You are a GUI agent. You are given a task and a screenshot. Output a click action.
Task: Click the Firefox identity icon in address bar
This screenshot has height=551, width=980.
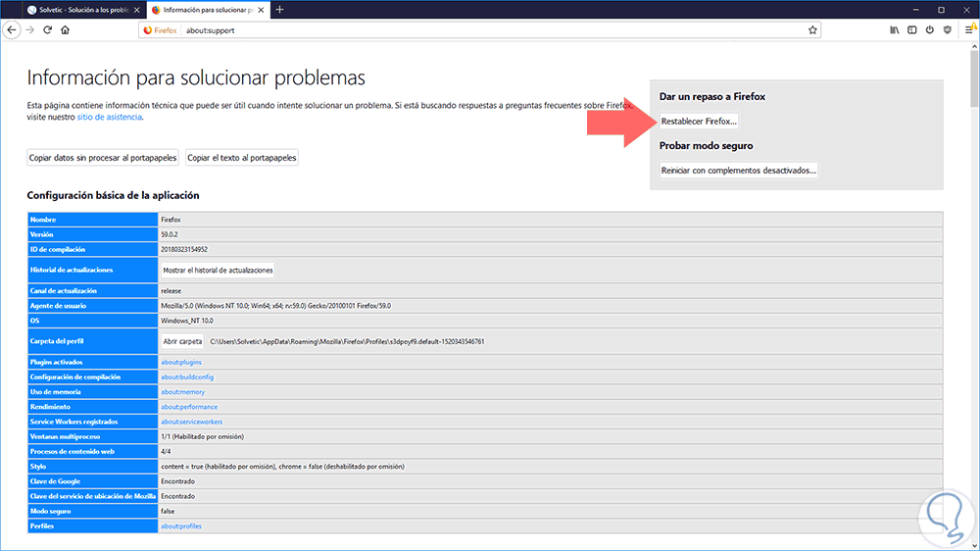[x=161, y=30]
